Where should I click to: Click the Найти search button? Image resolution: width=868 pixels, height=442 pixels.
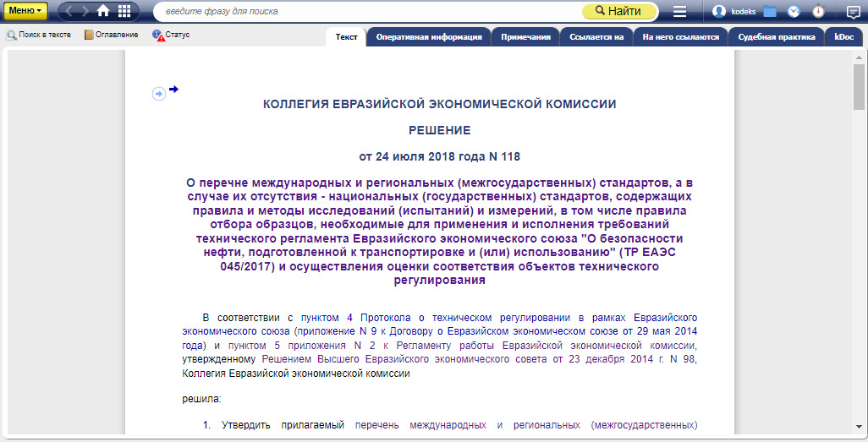click(619, 11)
